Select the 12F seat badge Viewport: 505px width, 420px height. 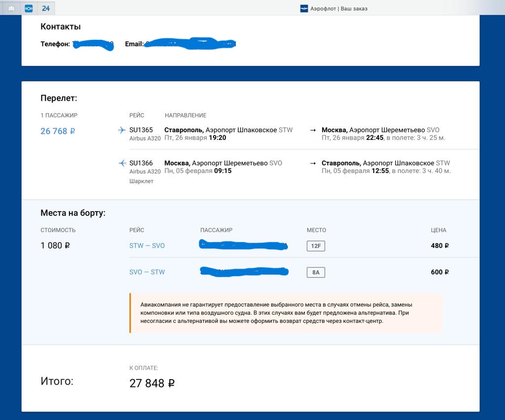(x=316, y=246)
